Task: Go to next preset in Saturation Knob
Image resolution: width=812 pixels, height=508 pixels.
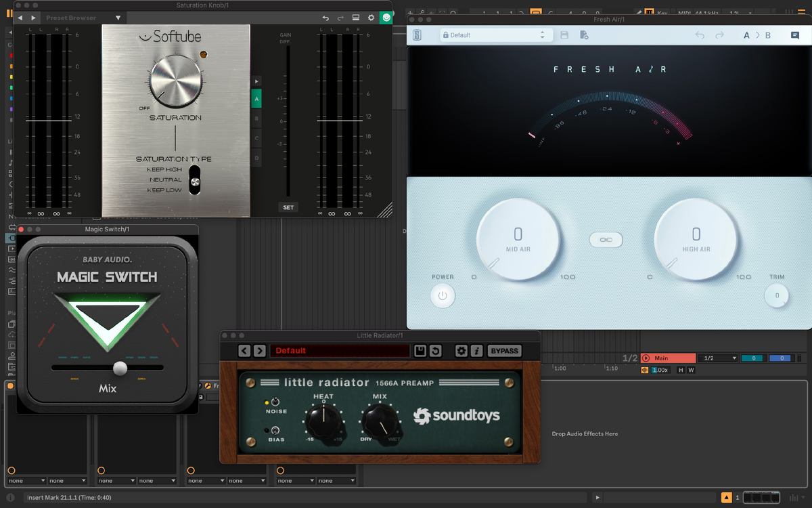Action: coord(33,18)
